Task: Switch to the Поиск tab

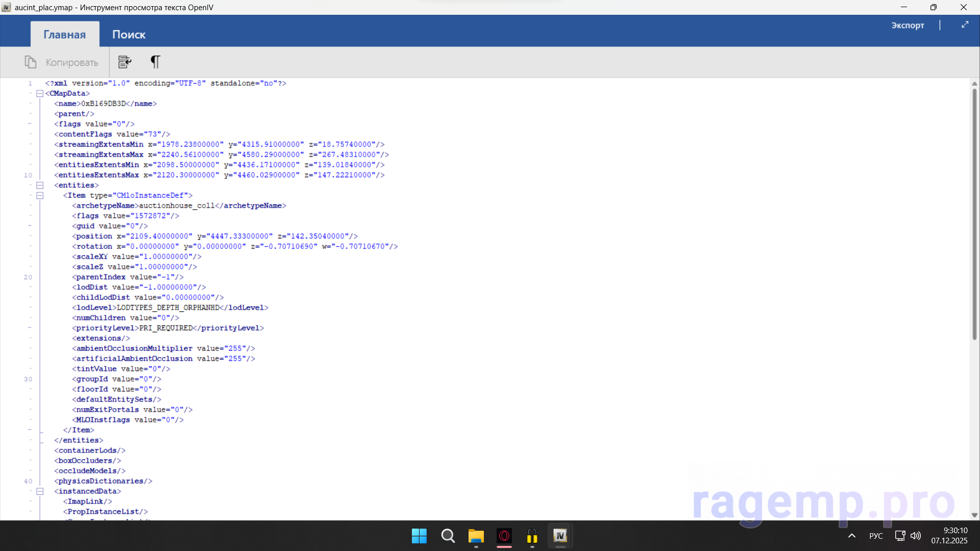Action: (129, 34)
